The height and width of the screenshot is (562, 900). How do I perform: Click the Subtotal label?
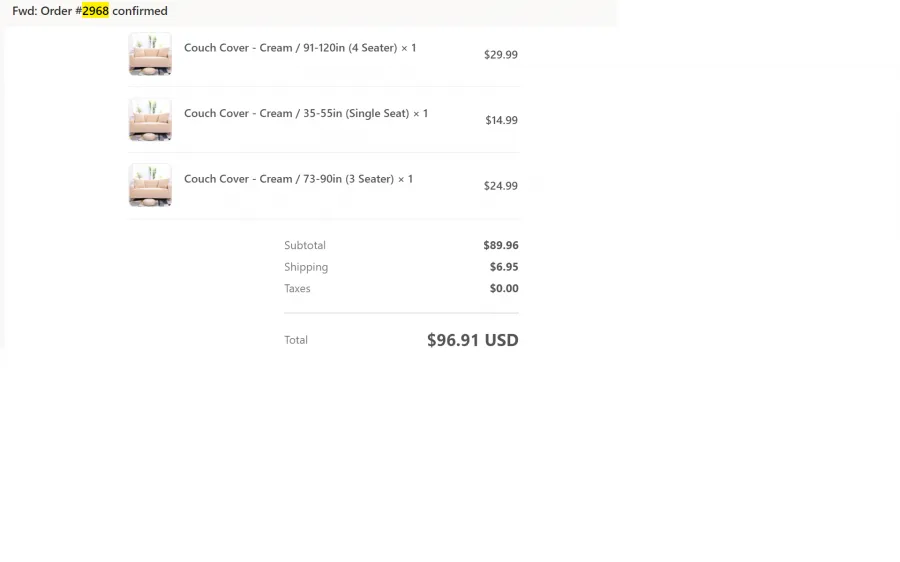305,245
